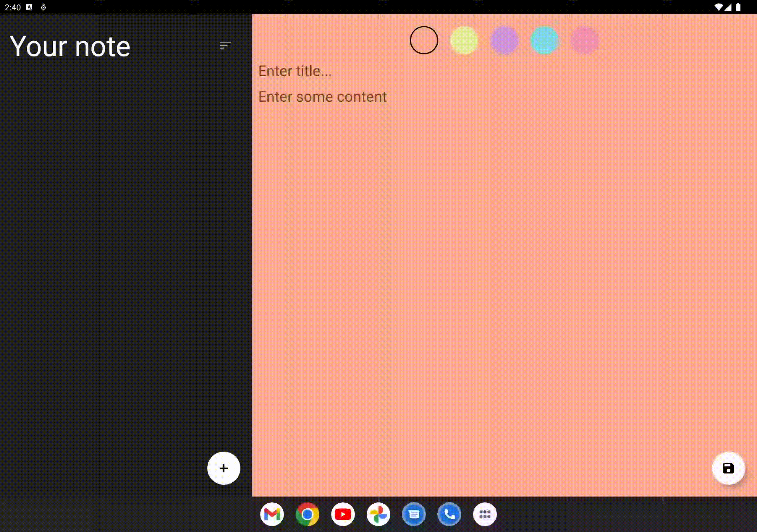Image resolution: width=757 pixels, height=532 pixels.
Task: Choose the yellow note color
Action: click(464, 40)
